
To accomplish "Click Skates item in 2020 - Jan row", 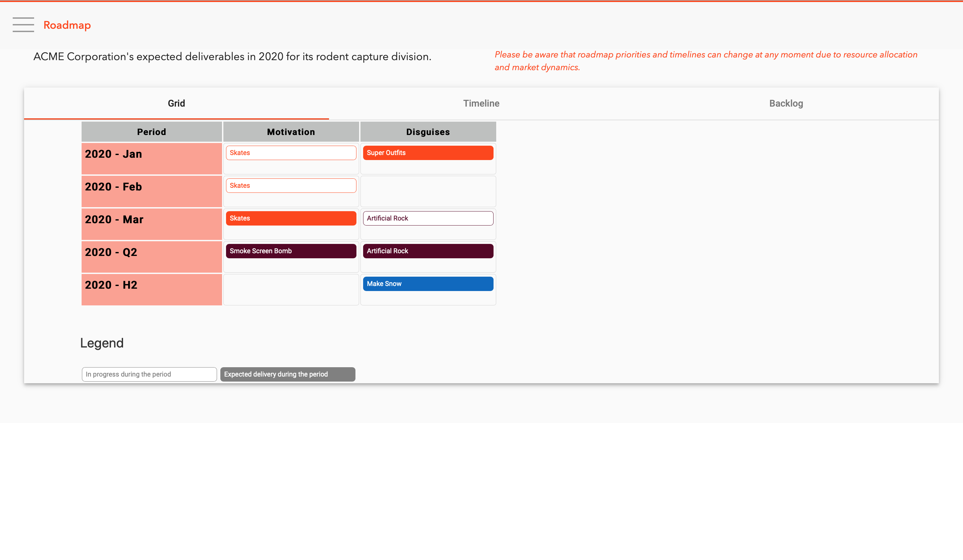I will pyautogui.click(x=291, y=153).
